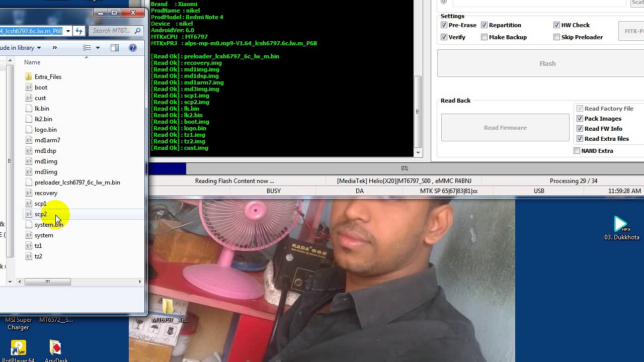Expand Explorer address bar history dropdown
644x362 pixels.
pyautogui.click(x=68, y=31)
